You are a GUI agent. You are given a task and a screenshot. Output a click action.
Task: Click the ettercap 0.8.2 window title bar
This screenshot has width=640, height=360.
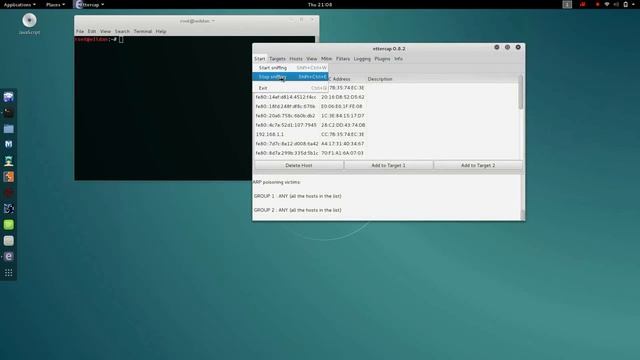point(389,48)
